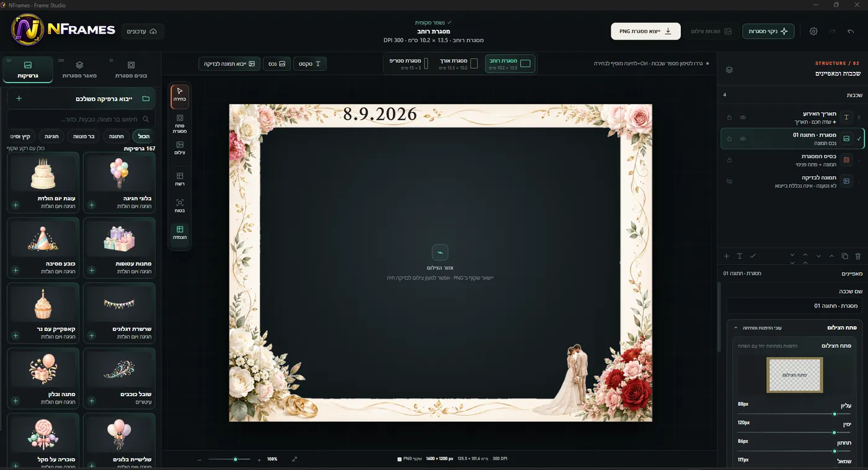868x470 pixels.
Task: Add a text layer from the layers toolbar
Action: pos(740,256)
